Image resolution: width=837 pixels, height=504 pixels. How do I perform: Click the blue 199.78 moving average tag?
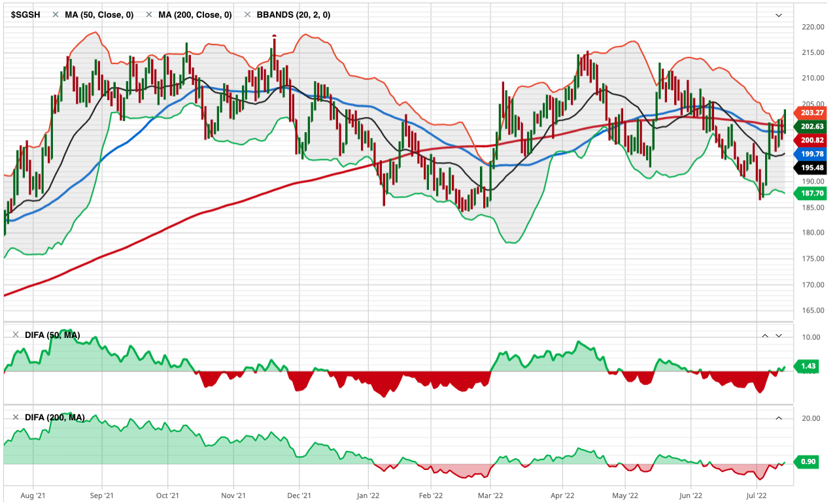[810, 154]
